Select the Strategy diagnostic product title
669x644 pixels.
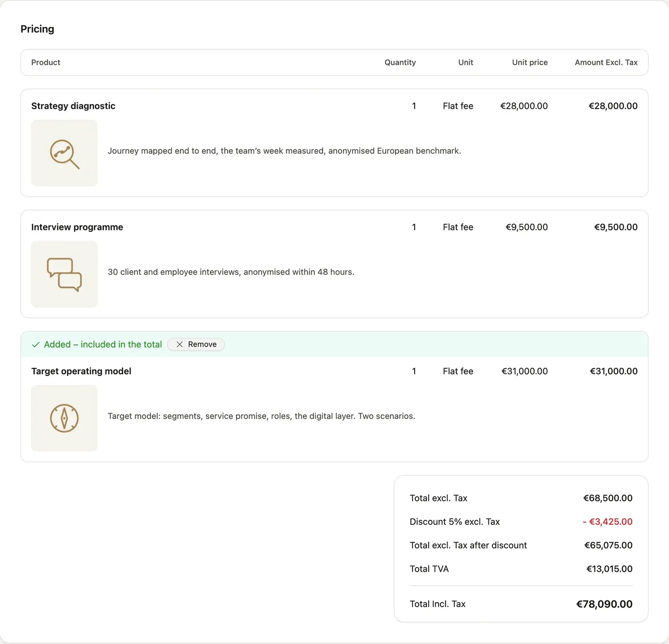click(x=73, y=106)
